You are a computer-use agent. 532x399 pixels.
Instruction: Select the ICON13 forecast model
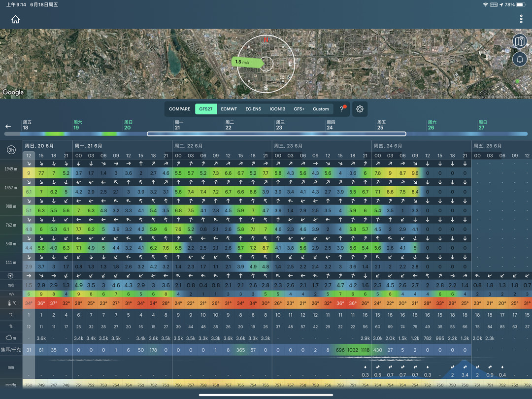tap(277, 109)
